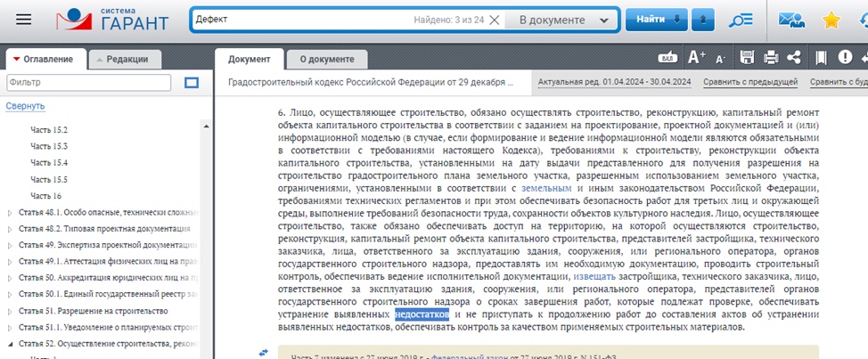Open 'Статья 49. Экспертиза проектной документации'
Image resolution: width=868 pixels, height=359 pixels.
click(108, 244)
